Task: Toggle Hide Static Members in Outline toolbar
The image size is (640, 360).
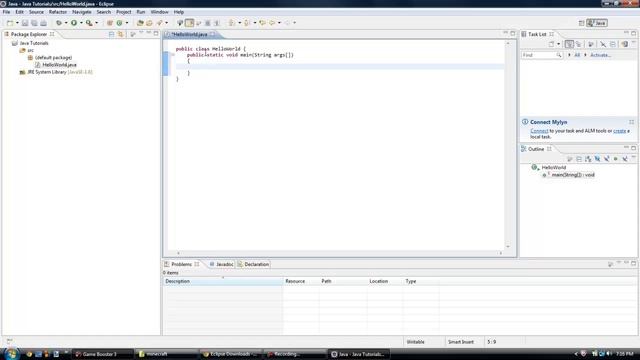Action: pyautogui.click(x=607, y=159)
